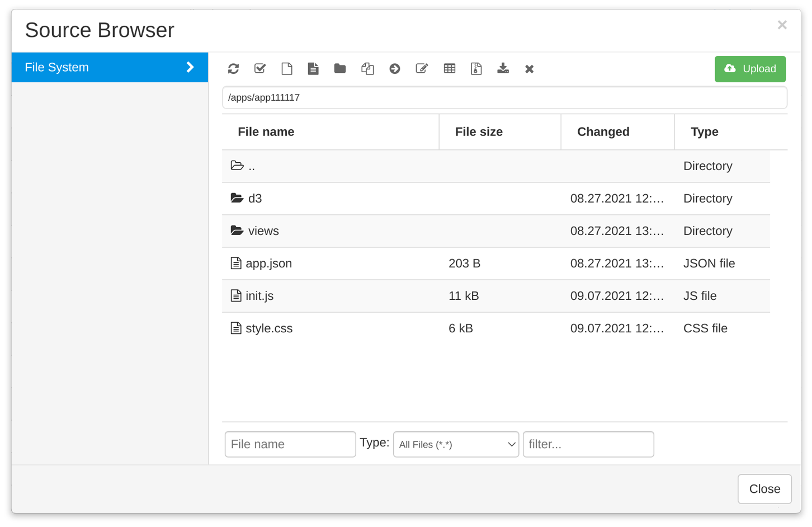Click the solid folder icon in toolbar
812x527 pixels.
(x=339, y=69)
